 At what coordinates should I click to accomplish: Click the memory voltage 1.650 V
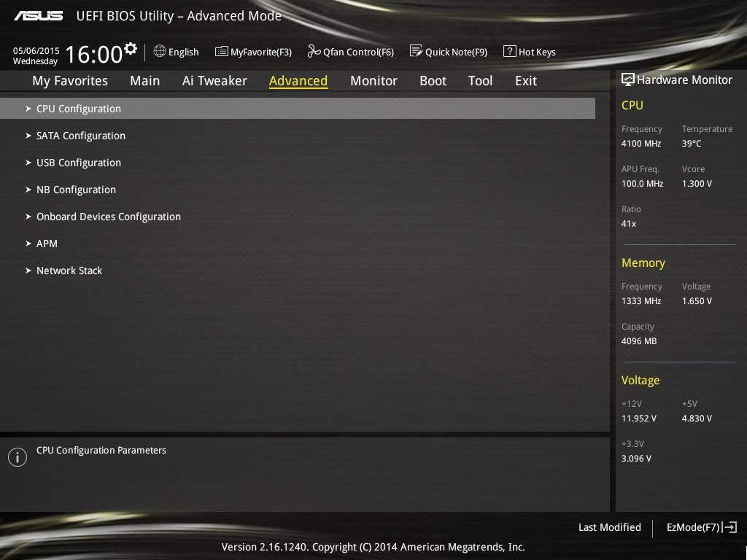(697, 301)
